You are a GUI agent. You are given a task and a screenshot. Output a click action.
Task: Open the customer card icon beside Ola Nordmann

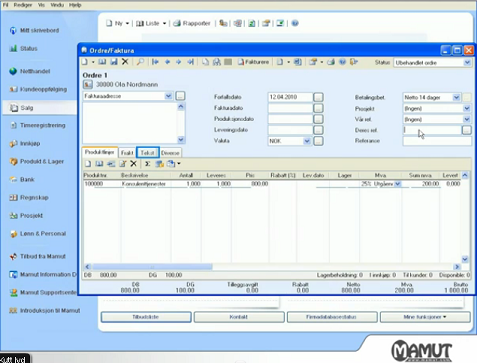point(88,85)
